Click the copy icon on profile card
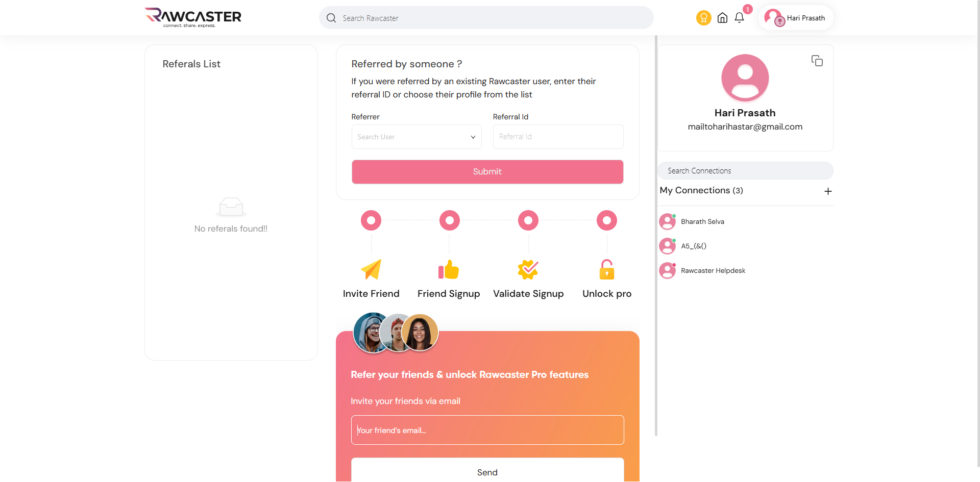The image size is (980, 482). tap(817, 61)
